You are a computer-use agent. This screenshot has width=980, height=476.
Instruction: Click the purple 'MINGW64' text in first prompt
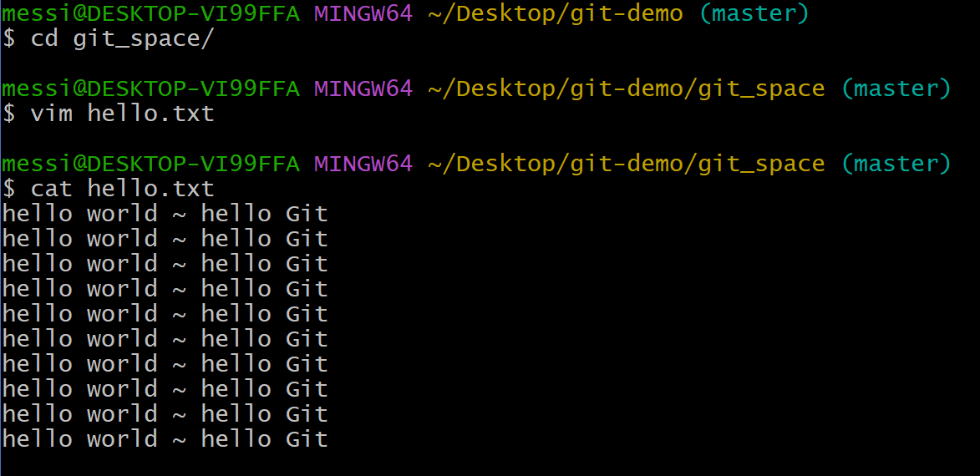pyautogui.click(x=363, y=13)
